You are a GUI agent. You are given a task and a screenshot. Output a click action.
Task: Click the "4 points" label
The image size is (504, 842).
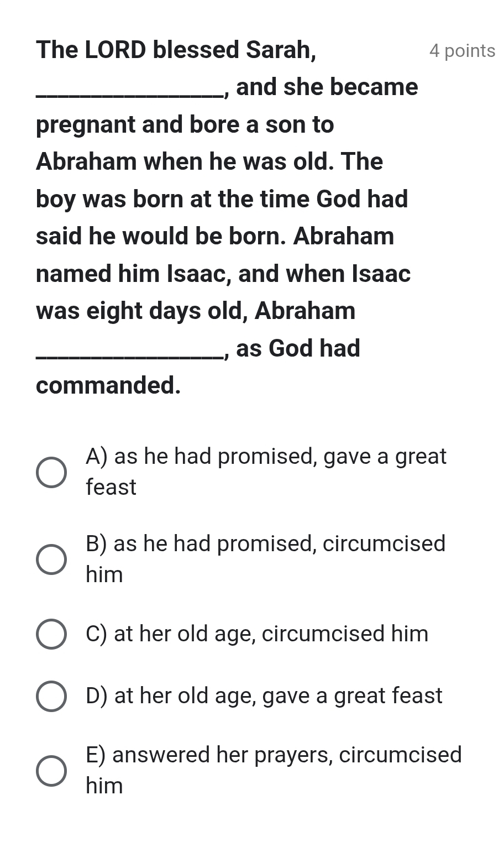click(x=462, y=51)
